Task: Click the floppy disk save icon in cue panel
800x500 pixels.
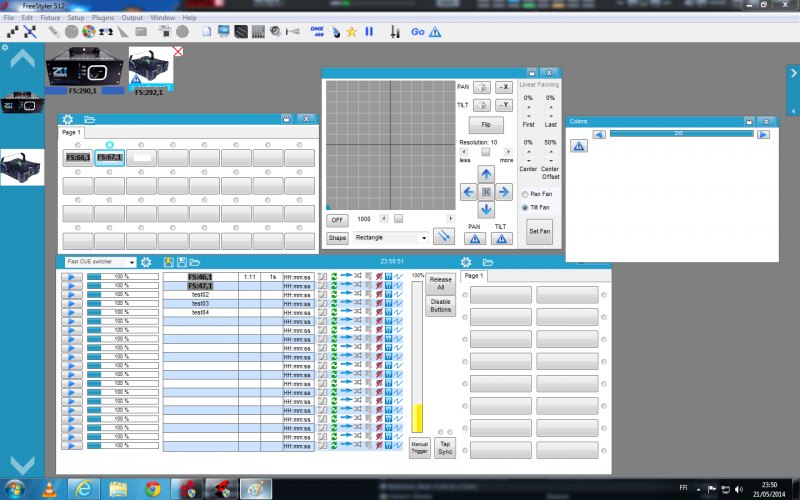Action: pyautogui.click(x=182, y=262)
